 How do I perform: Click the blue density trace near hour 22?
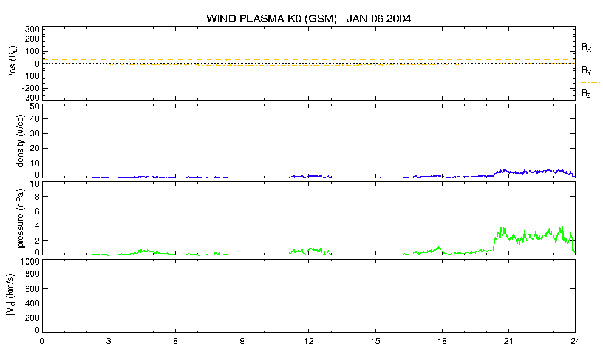click(531, 171)
